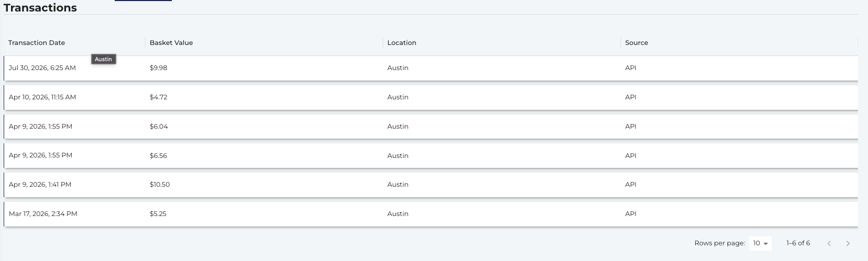Click the $10.50 basket value cell
The image size is (868, 261).
pyautogui.click(x=160, y=185)
